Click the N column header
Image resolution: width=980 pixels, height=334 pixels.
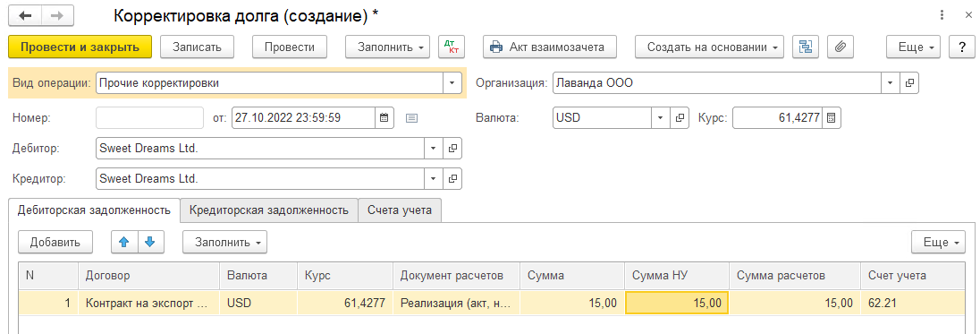point(49,276)
